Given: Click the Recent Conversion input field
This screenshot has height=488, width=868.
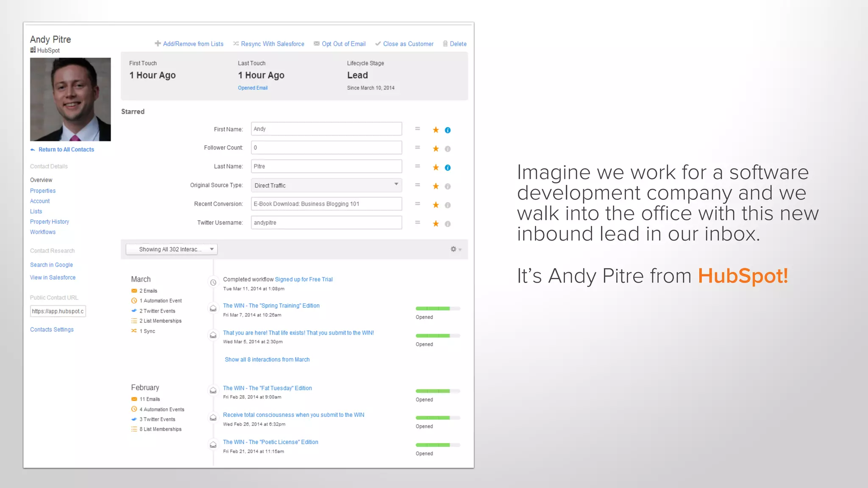Looking at the screenshot, I should (x=326, y=204).
